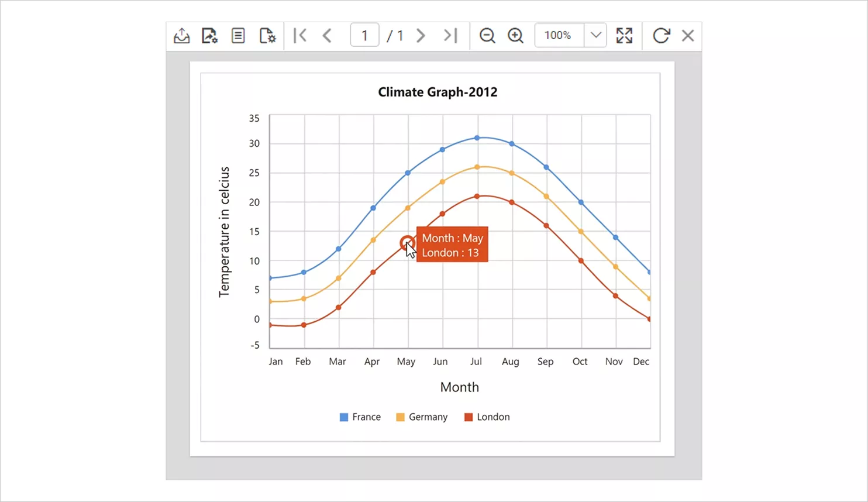Screen dimensions: 868x502
Task: Open the image export settings icon
Action: pyautogui.click(x=209, y=35)
